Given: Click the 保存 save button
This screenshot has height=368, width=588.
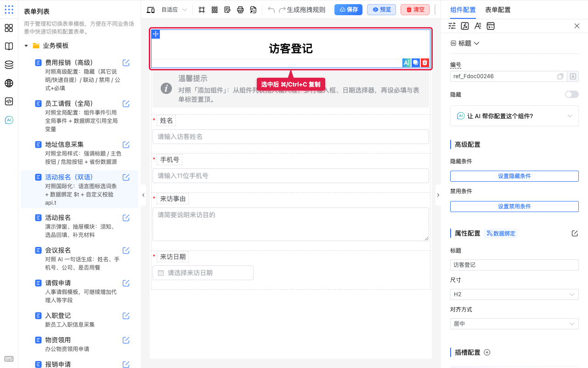Looking at the screenshot, I should 348,10.
